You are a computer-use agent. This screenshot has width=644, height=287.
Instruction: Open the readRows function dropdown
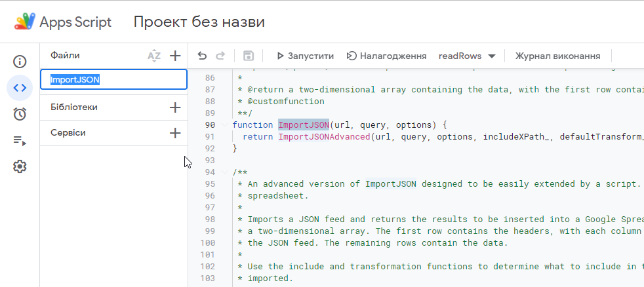(467, 56)
